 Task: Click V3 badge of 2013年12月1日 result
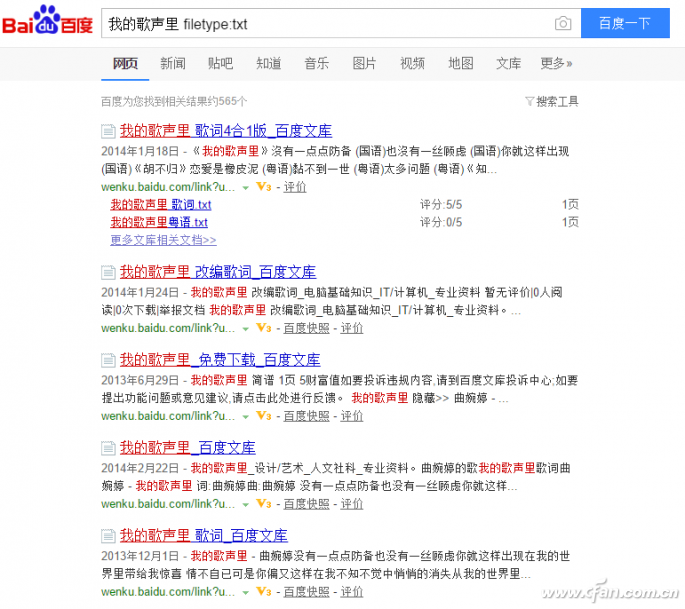pyautogui.click(x=264, y=592)
